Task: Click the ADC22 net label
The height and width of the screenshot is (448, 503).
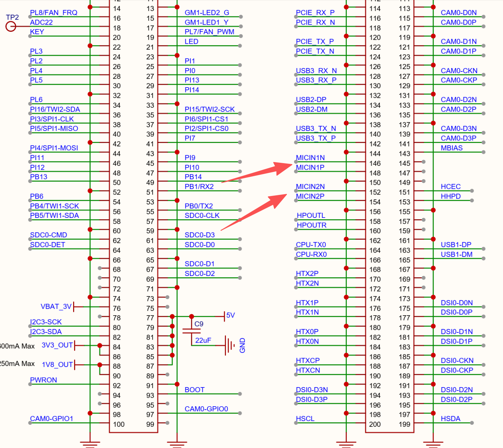Action: pyautogui.click(x=41, y=23)
